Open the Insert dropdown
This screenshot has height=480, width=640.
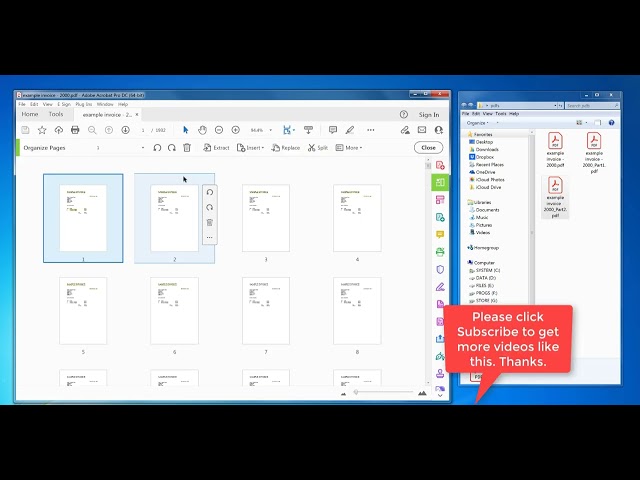[x=251, y=148]
